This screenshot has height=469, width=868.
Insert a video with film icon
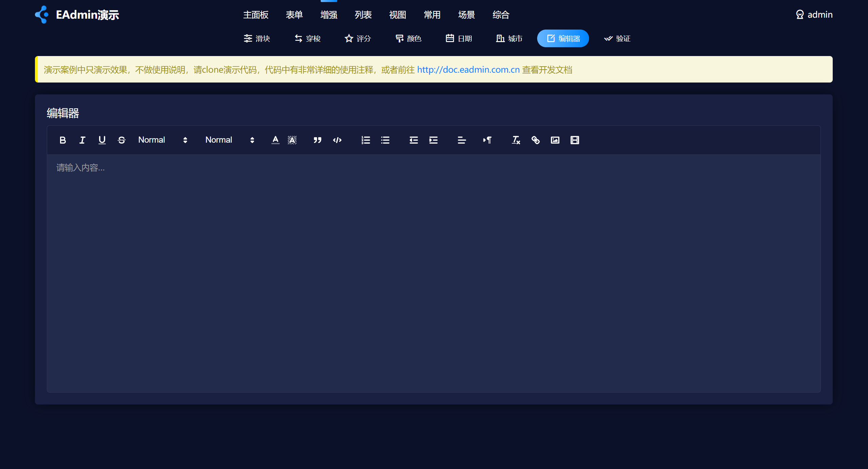click(575, 140)
